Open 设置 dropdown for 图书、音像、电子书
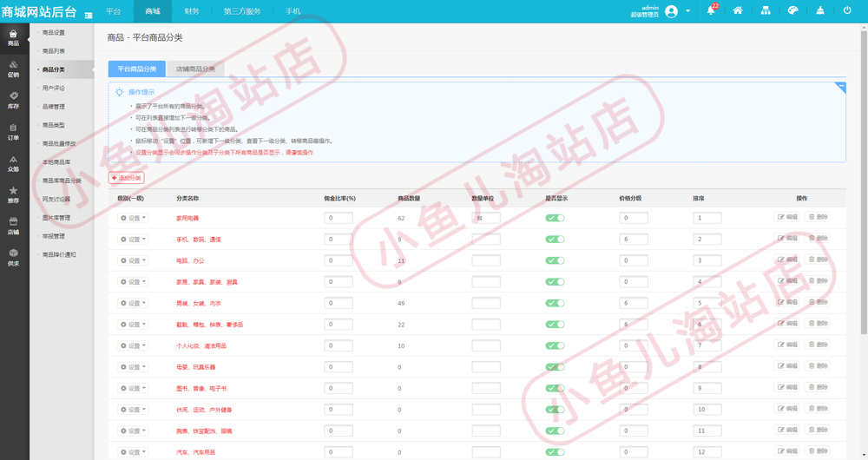Viewport: 868px width, 460px height. click(133, 389)
